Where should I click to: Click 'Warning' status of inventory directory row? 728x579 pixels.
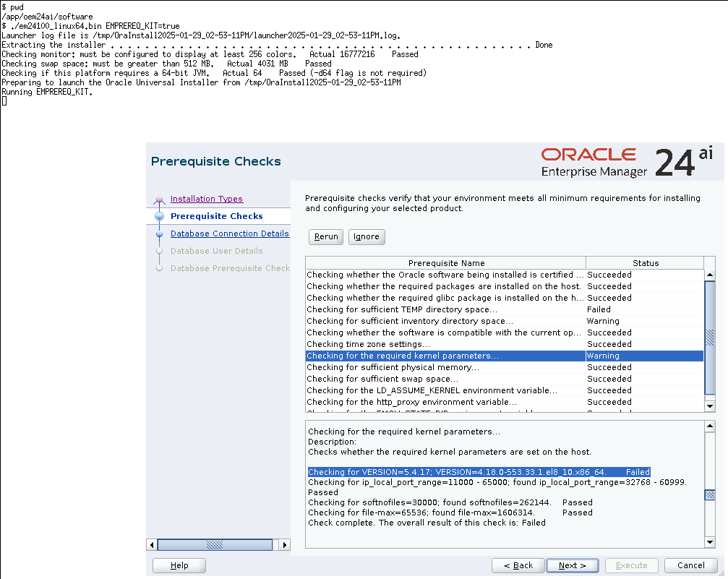603,322
